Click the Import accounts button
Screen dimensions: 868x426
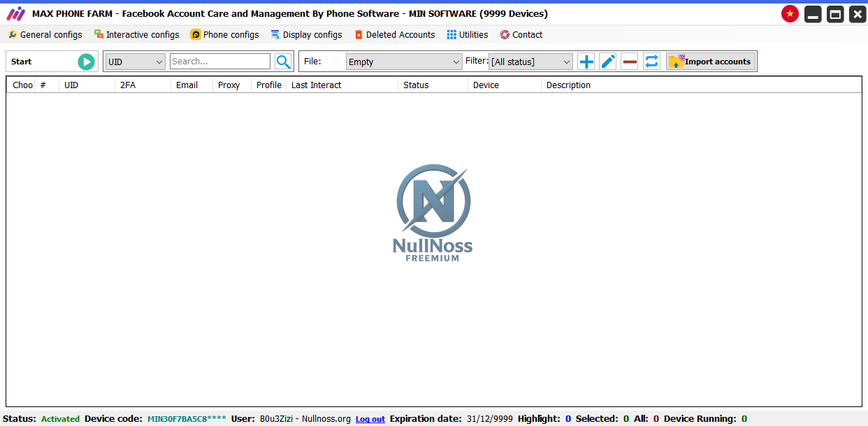coord(711,62)
